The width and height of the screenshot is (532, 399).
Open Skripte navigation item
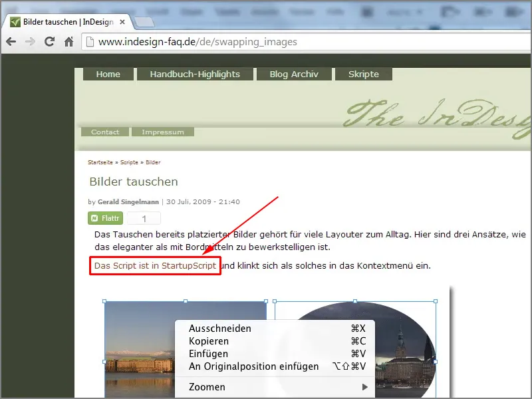(364, 74)
